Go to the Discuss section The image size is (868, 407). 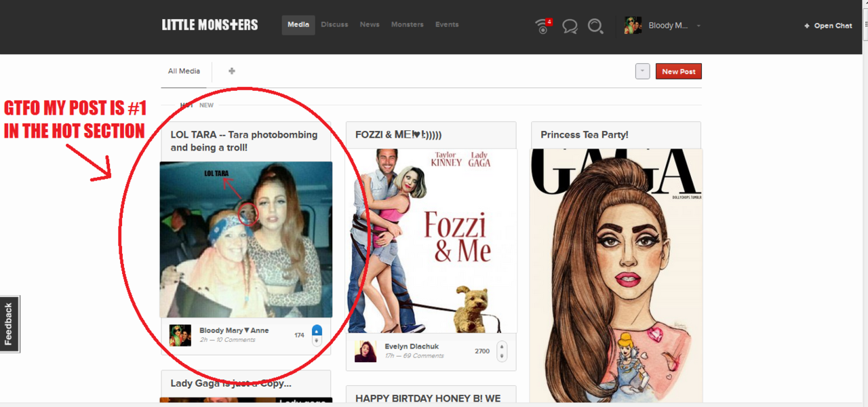point(334,24)
